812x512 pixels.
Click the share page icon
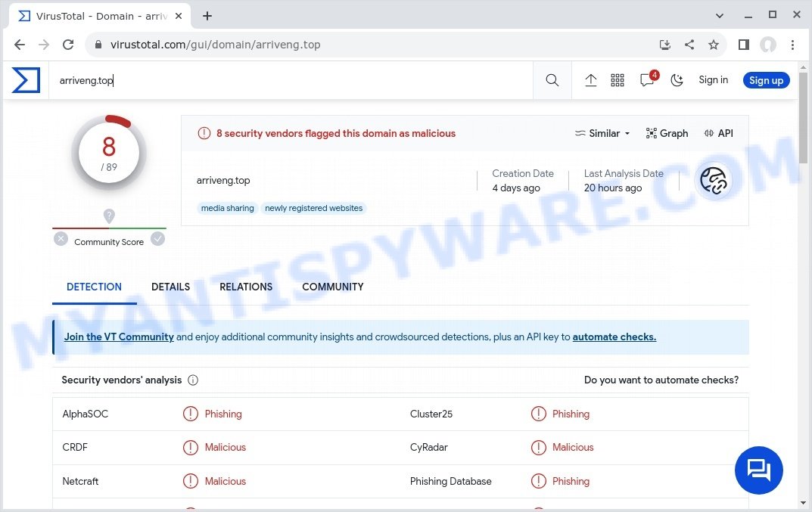[689, 45]
